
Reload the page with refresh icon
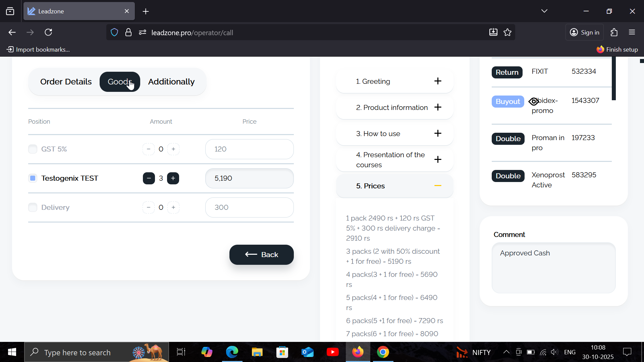(48, 33)
